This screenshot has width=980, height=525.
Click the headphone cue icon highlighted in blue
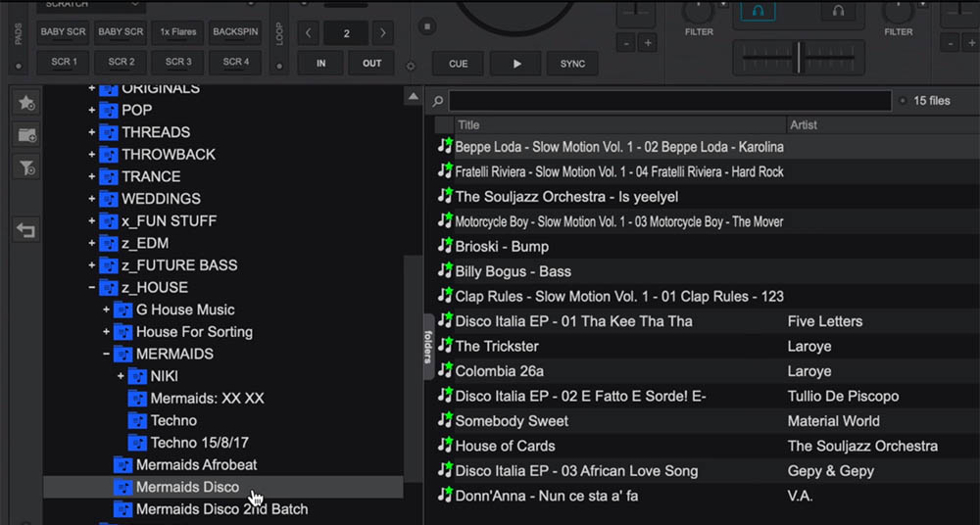758,10
